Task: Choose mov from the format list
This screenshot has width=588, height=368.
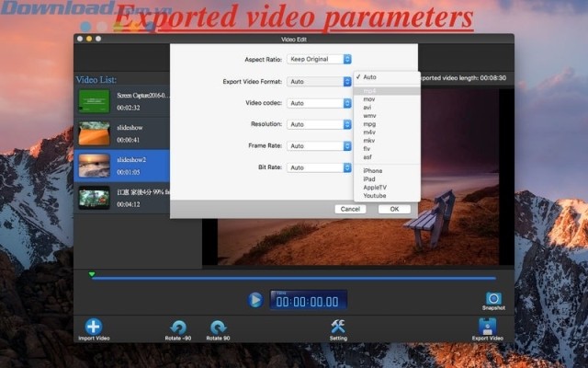Action: pyautogui.click(x=387, y=99)
